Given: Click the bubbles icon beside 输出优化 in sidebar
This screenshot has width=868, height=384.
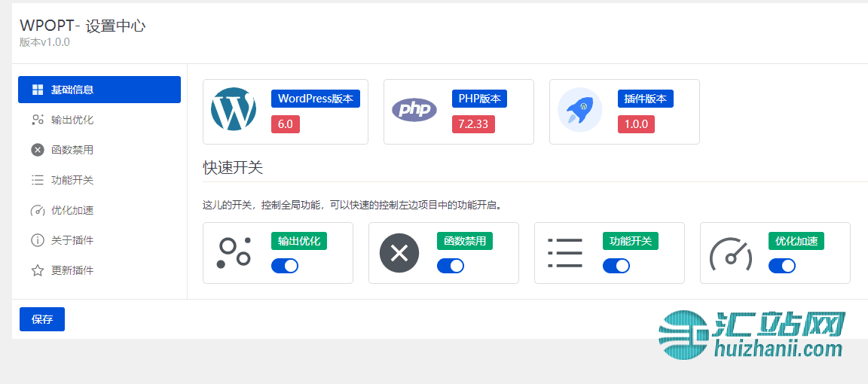Looking at the screenshot, I should click(x=38, y=120).
